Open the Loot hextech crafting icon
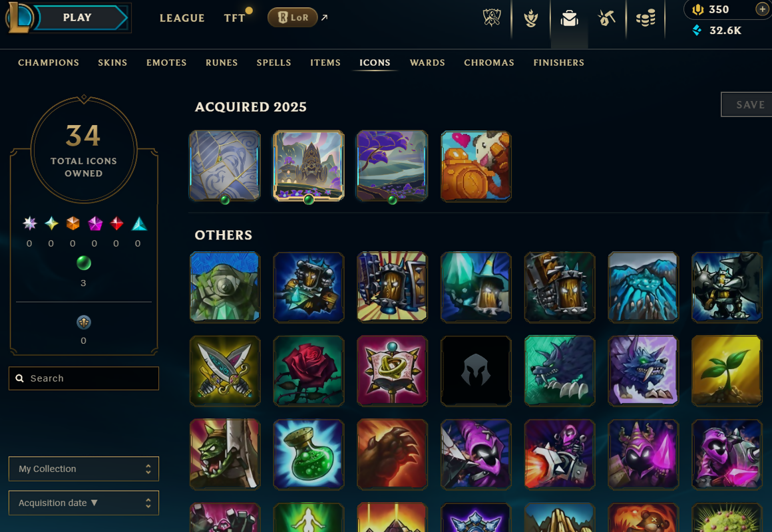The width and height of the screenshot is (772, 532). 606,19
